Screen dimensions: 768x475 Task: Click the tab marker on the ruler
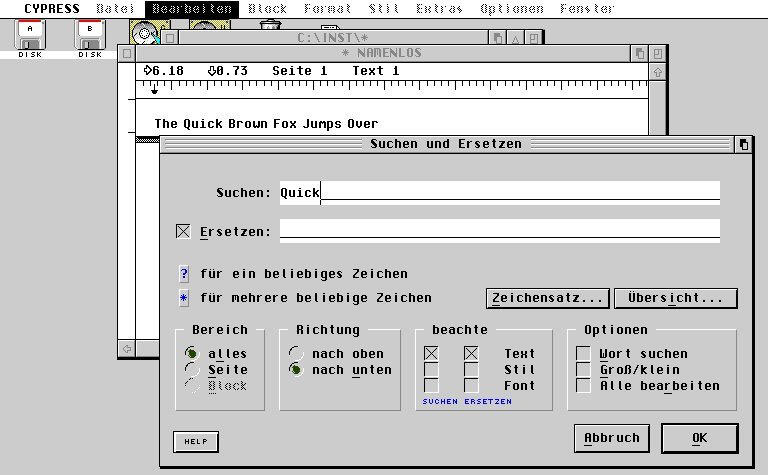pyautogui.click(x=154, y=91)
